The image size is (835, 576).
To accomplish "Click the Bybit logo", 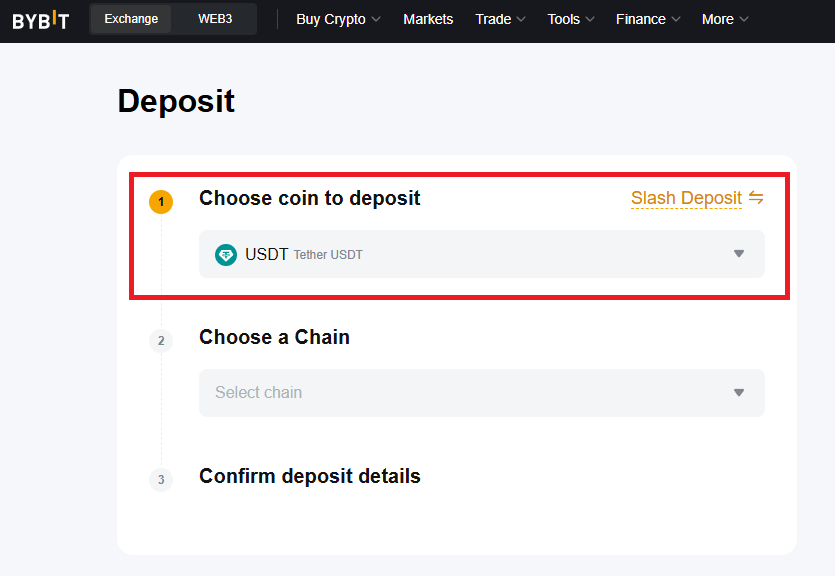I will click(40, 20).
